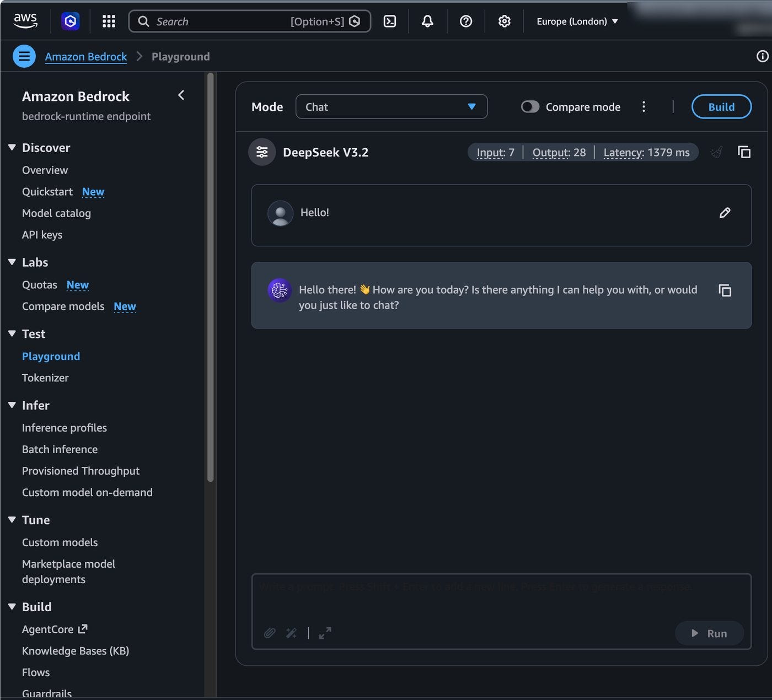This screenshot has height=700, width=772.
Task: Expand the prompt box with the arrows icon
Action: (325, 633)
